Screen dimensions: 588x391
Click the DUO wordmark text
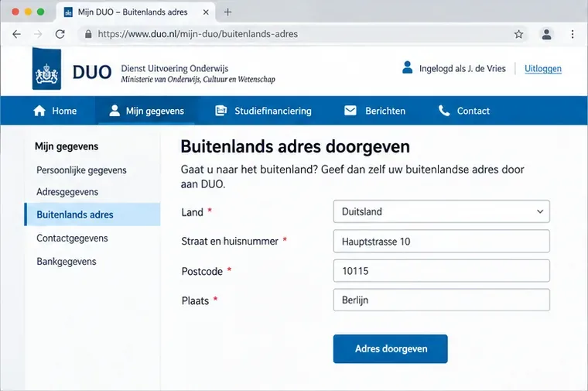(x=92, y=72)
